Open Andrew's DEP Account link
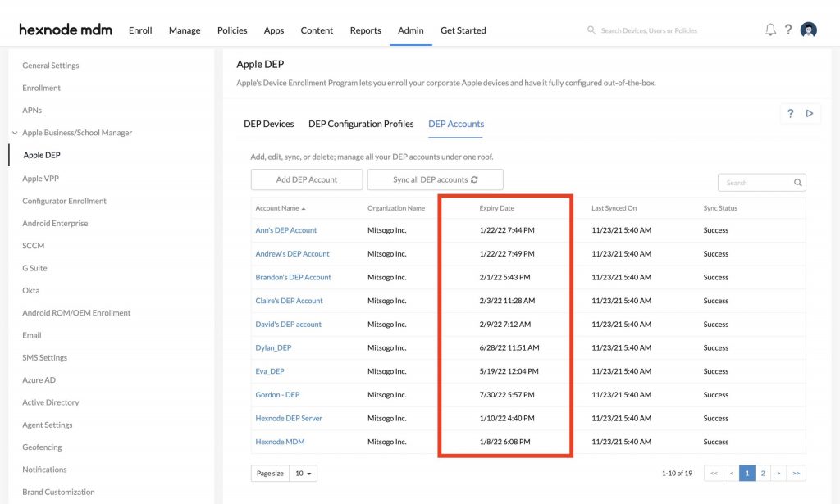This screenshot has width=840, height=504. [x=293, y=254]
